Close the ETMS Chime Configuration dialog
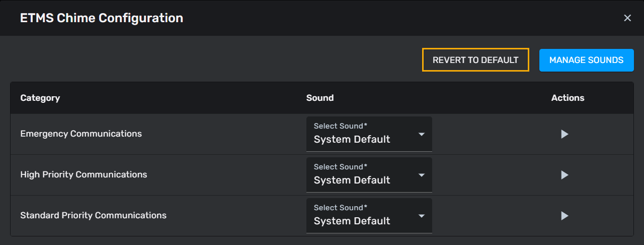The image size is (644, 245). [x=627, y=18]
